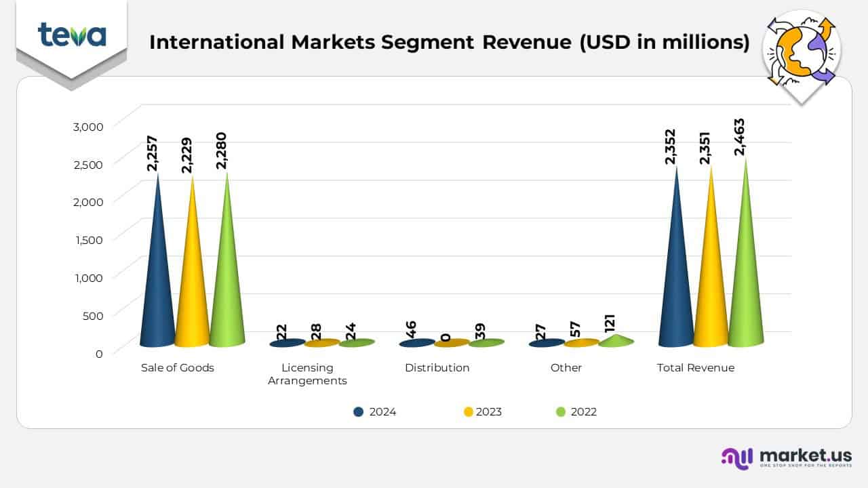868x488 pixels.
Task: Select the 2024 Sale of Goods cone
Action: click(157, 285)
